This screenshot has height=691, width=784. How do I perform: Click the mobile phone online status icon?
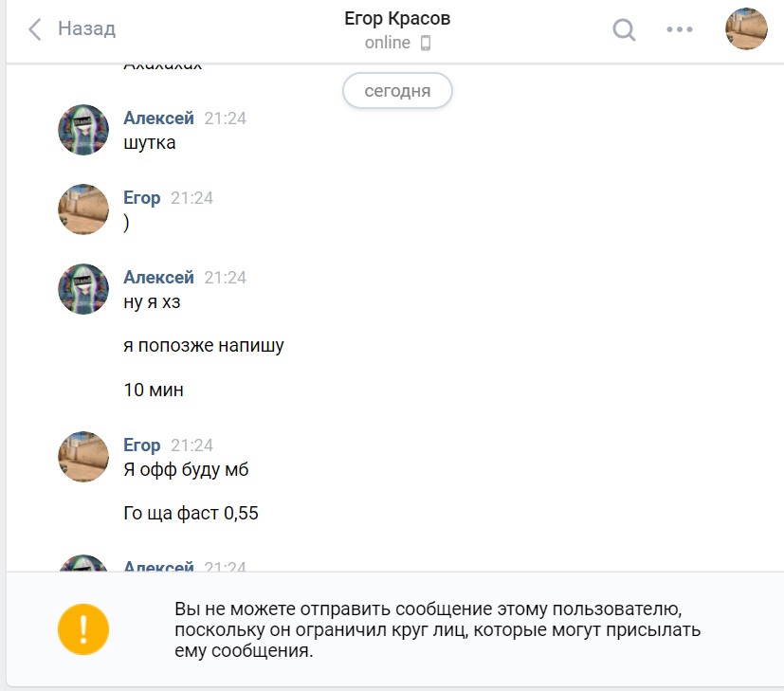tap(426, 43)
